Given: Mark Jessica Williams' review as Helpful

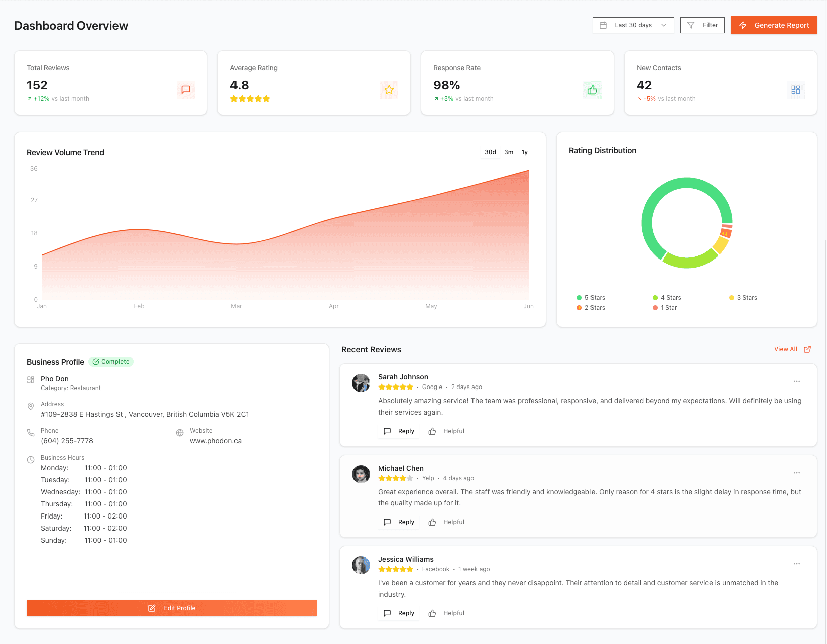Looking at the screenshot, I should (446, 613).
